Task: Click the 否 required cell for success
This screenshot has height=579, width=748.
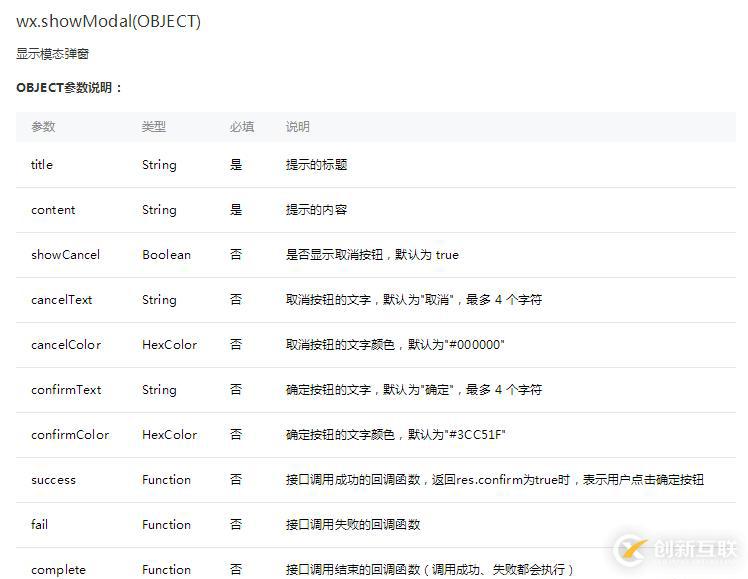Action: pos(236,480)
